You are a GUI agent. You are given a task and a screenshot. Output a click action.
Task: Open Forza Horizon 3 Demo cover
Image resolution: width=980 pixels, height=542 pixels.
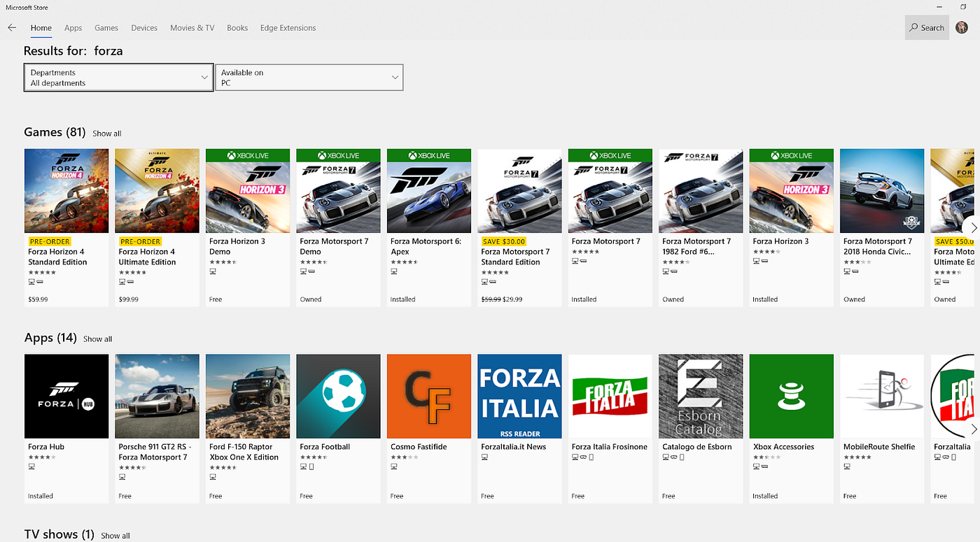248,191
